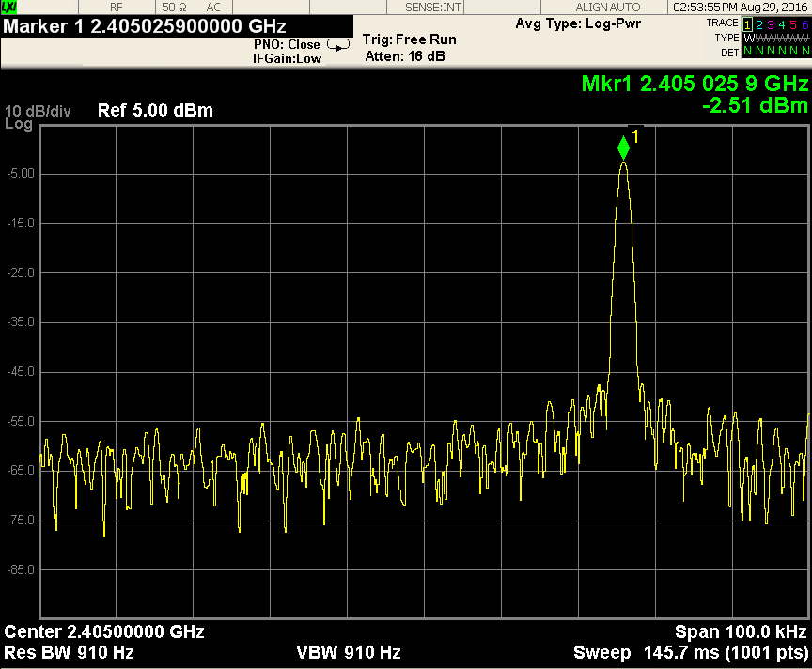Click the Trig: Free Run text

point(409,39)
